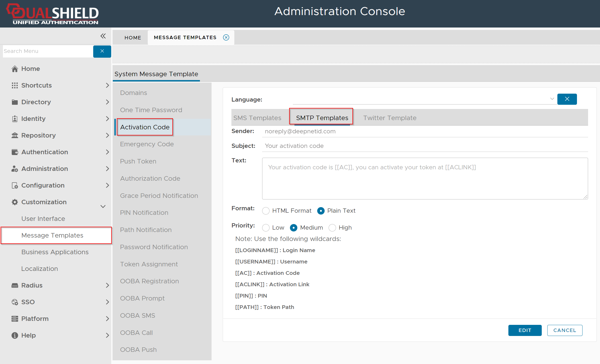Click the Directory folder icon
This screenshot has height=364, width=600.
(x=15, y=102)
